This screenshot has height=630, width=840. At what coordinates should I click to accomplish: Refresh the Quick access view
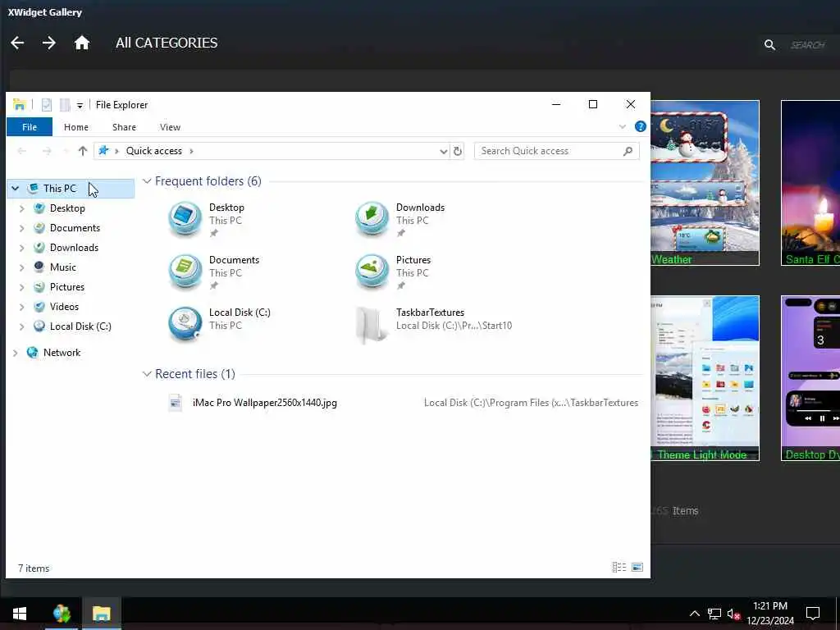point(458,151)
